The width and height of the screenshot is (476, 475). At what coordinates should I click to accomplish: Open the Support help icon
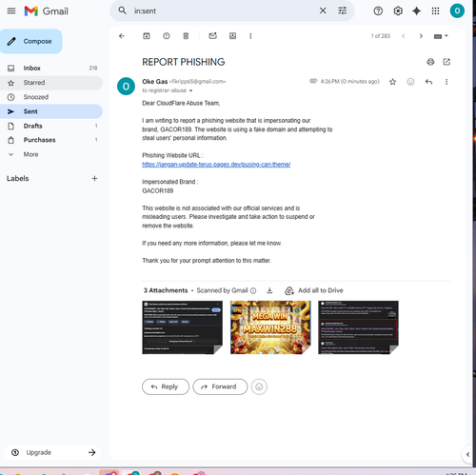[378, 11]
